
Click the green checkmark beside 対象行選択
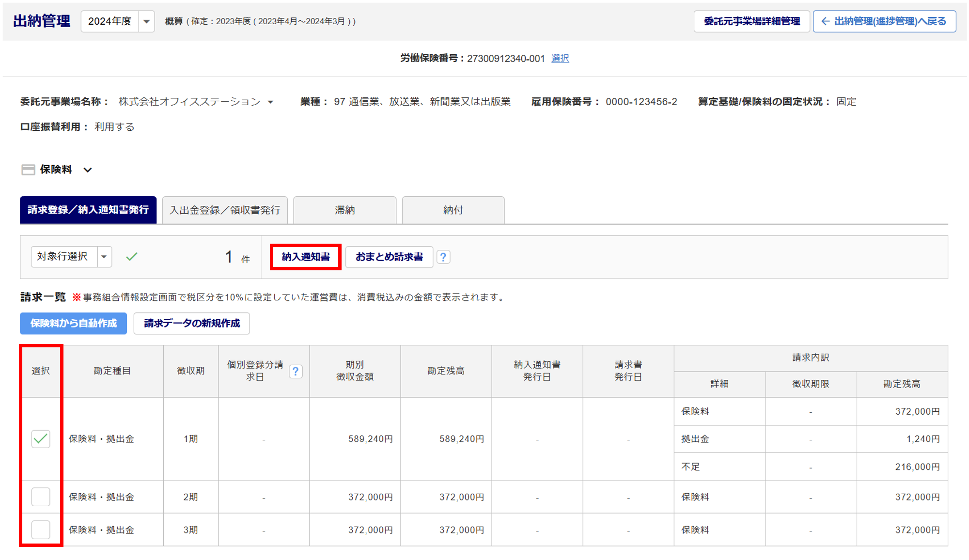pyautogui.click(x=132, y=257)
